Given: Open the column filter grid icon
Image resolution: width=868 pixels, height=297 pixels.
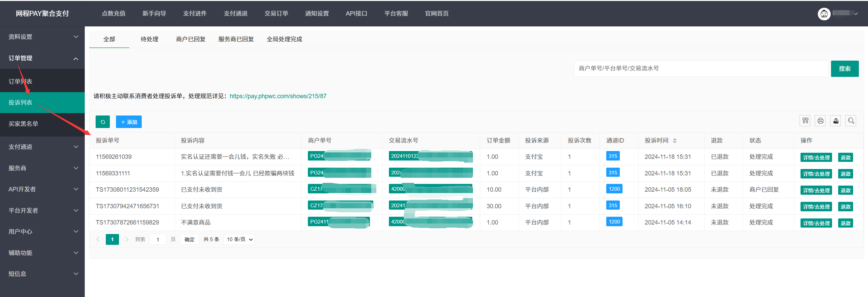Looking at the screenshot, I should 805,121.
